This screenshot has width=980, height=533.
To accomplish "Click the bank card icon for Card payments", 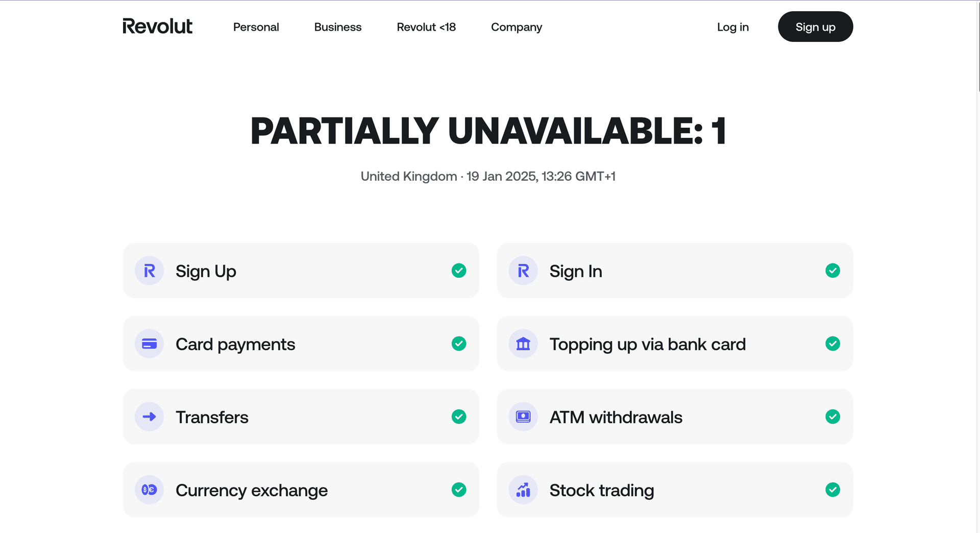I will coord(149,344).
